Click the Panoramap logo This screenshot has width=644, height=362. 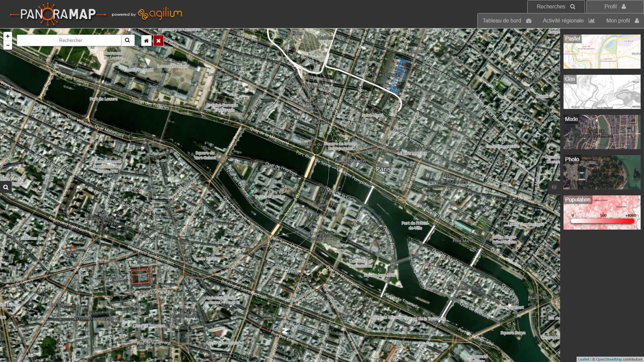(58, 14)
